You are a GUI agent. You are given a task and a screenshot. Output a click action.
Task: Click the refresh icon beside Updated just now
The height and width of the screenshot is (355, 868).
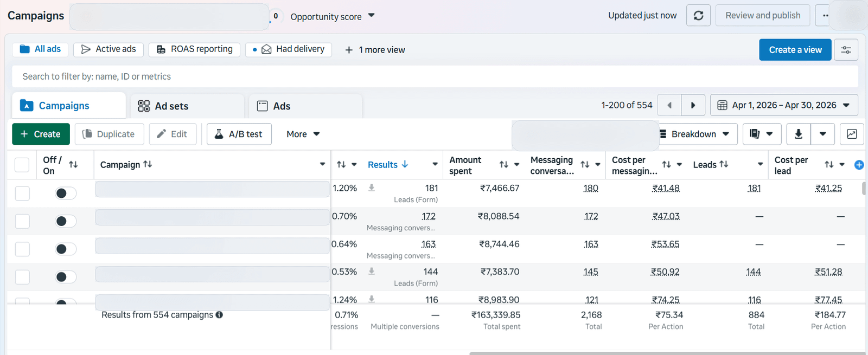[698, 16]
